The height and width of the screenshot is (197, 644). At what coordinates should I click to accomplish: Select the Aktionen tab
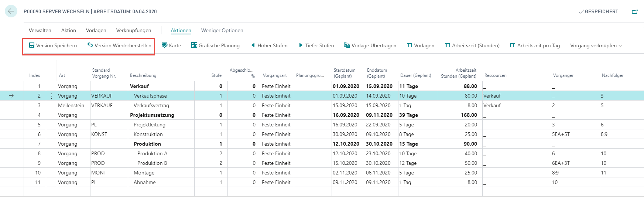(x=181, y=30)
